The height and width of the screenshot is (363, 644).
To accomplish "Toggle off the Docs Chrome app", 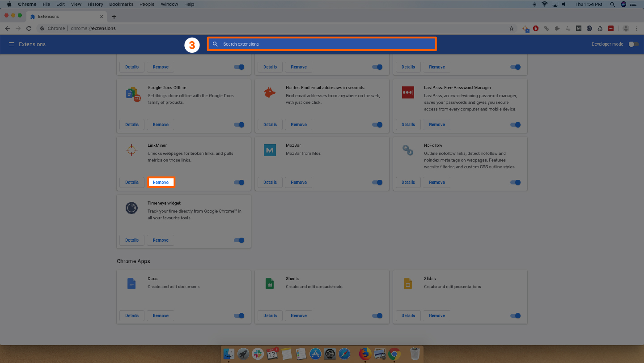I will tap(239, 316).
